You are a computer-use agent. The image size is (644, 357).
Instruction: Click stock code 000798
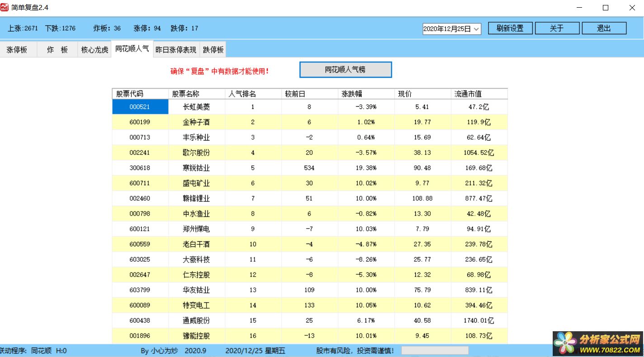click(x=140, y=214)
